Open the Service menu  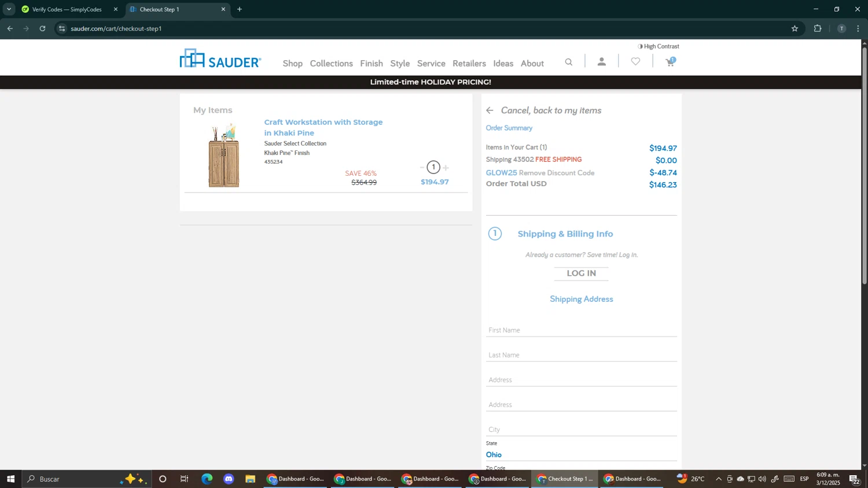click(431, 64)
